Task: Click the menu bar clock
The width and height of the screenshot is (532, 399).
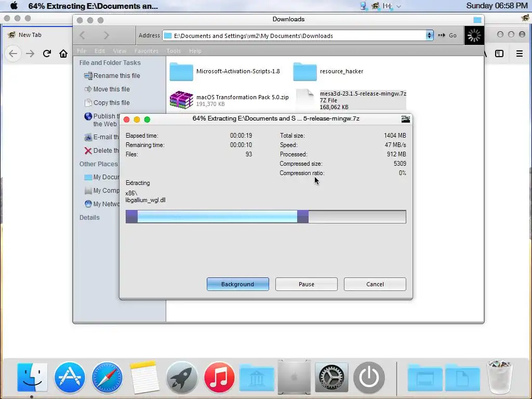Action: (497, 6)
